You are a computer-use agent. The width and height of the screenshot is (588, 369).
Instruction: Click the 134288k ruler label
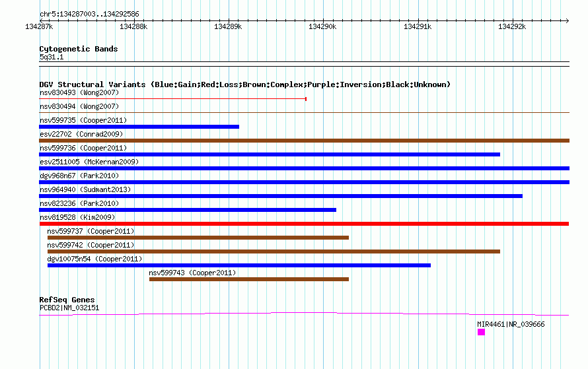point(133,26)
